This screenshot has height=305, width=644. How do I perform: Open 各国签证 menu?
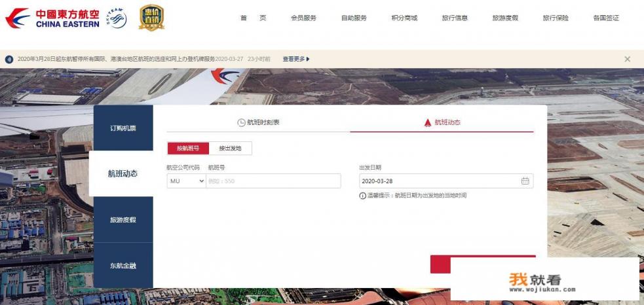point(606,18)
